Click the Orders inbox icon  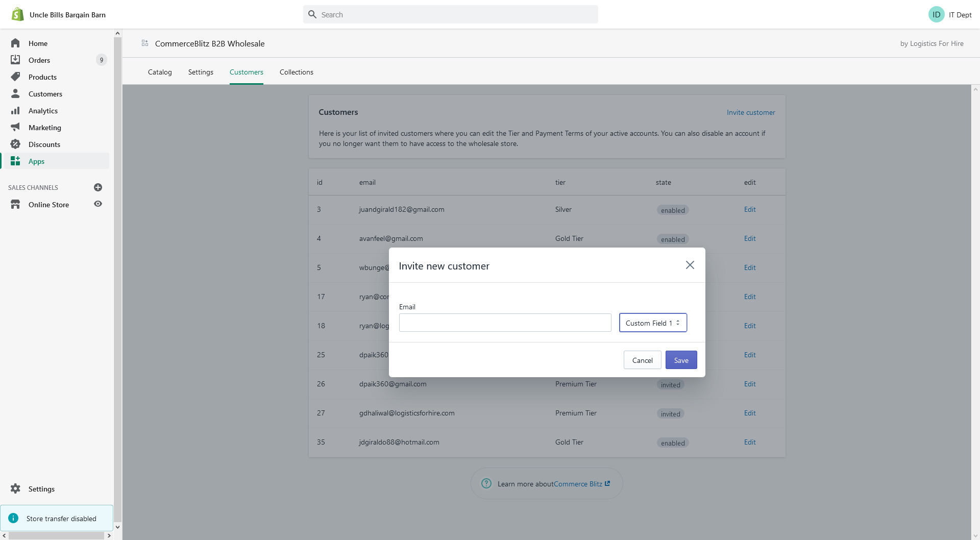[x=15, y=60]
